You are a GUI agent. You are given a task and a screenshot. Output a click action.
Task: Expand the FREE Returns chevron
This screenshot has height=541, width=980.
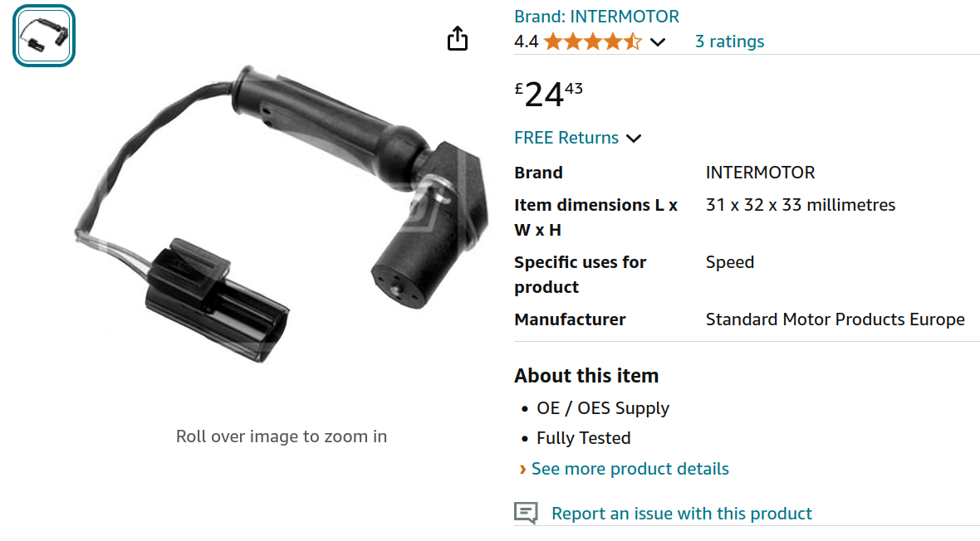[x=634, y=139]
